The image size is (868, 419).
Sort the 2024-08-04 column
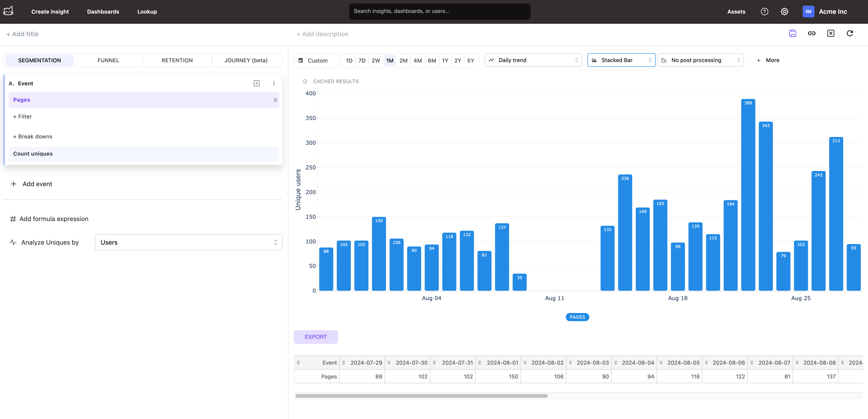616,363
